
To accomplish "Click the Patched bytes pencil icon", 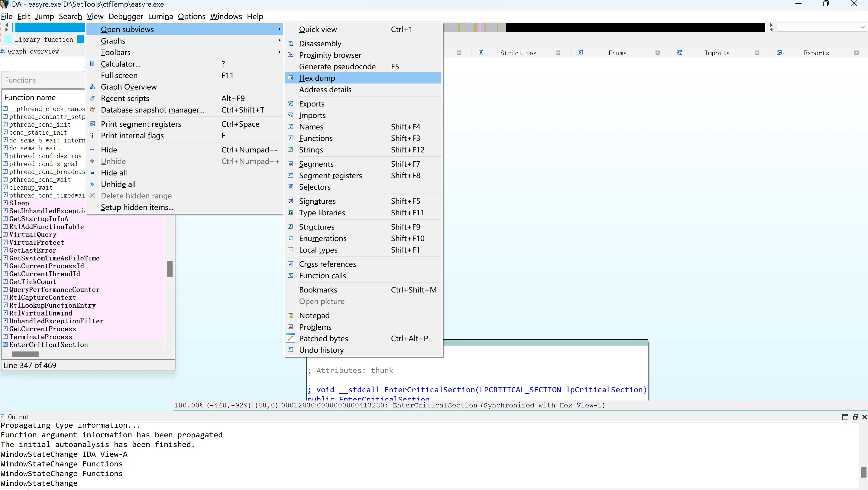I will [290, 338].
